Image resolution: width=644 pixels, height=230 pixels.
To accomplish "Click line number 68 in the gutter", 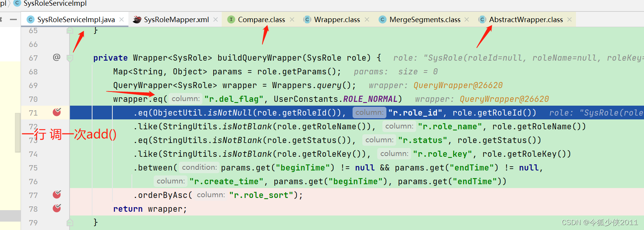I will (x=33, y=72).
